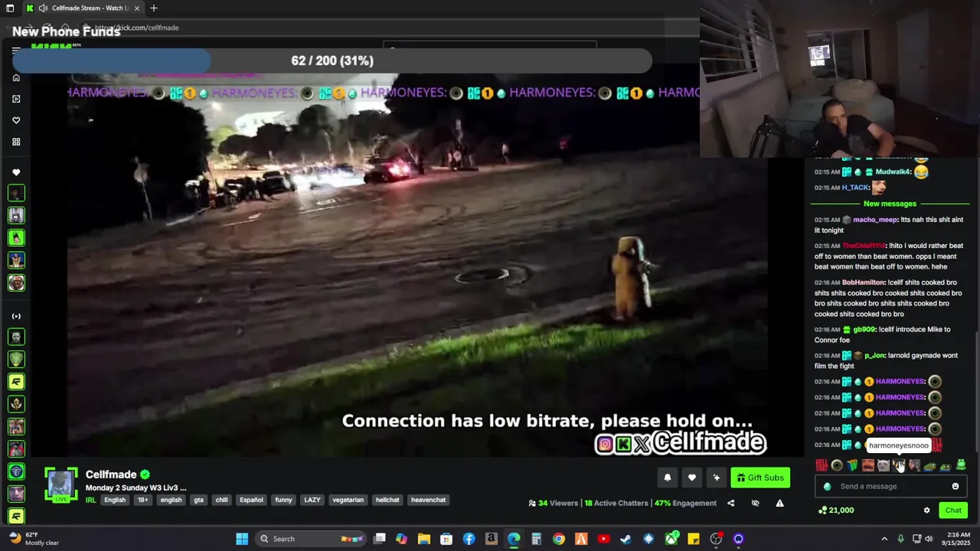
Task: Open network settings from the tray icon
Action: tap(916, 539)
